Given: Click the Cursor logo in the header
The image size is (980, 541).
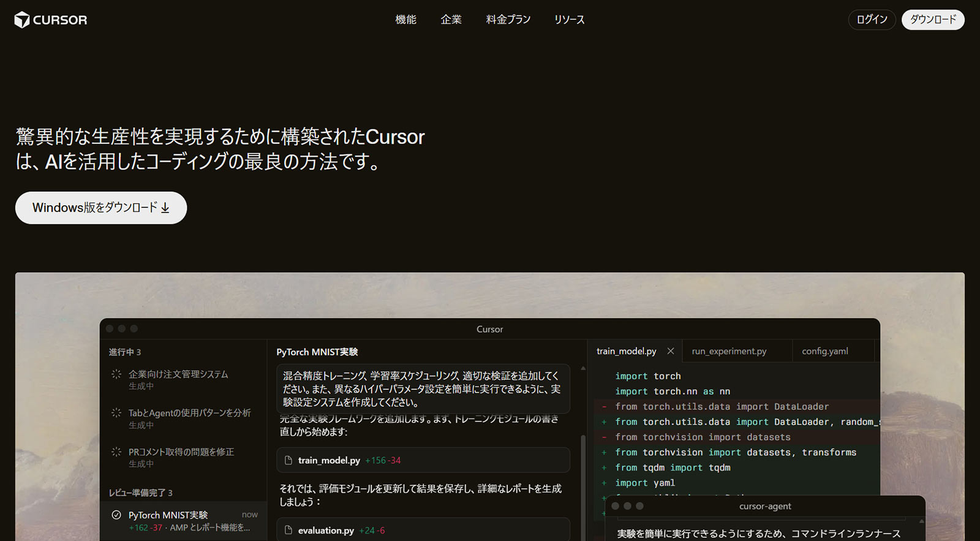Looking at the screenshot, I should coord(51,20).
